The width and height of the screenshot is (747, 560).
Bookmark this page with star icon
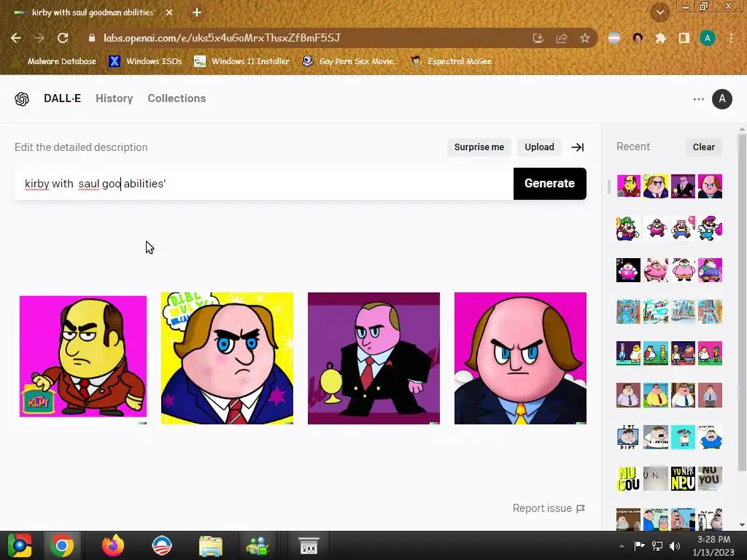(585, 38)
